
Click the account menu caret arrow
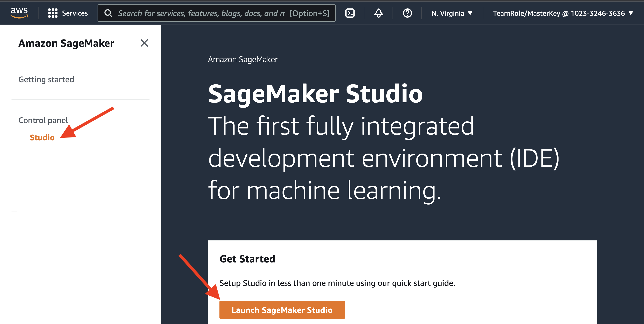631,13
